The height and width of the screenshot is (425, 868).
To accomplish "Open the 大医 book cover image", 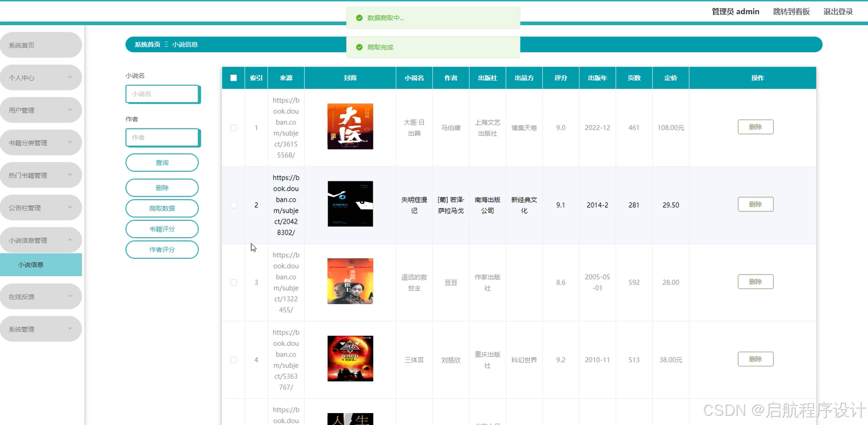I will (350, 127).
